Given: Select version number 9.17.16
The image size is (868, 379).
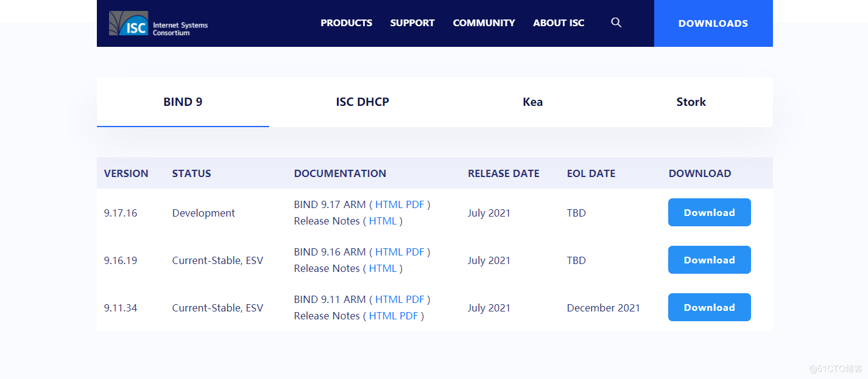Looking at the screenshot, I should click(121, 213).
